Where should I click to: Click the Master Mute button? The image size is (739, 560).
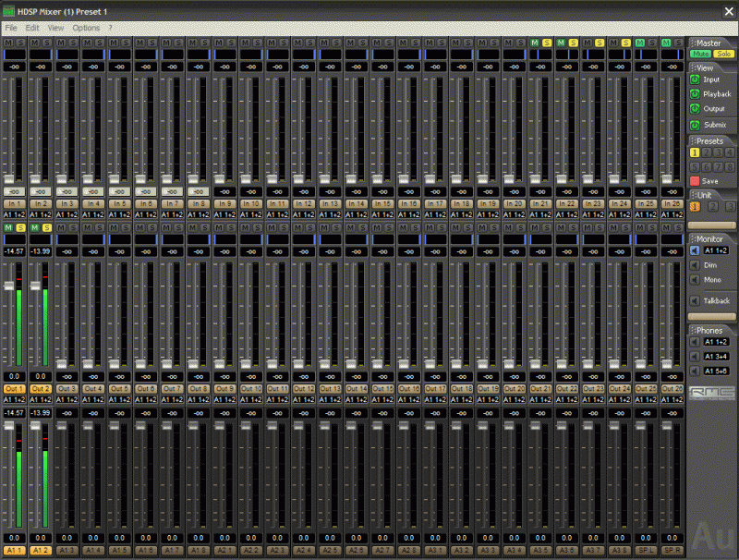(700, 55)
